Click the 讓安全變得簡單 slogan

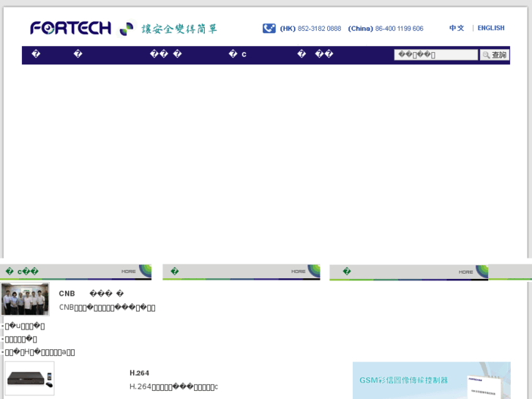[x=179, y=29]
